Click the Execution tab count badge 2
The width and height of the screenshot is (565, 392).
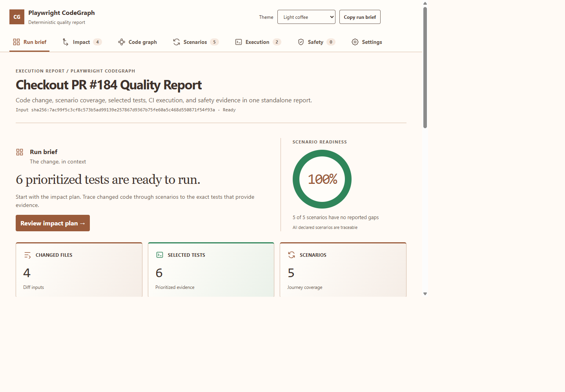pyautogui.click(x=277, y=42)
